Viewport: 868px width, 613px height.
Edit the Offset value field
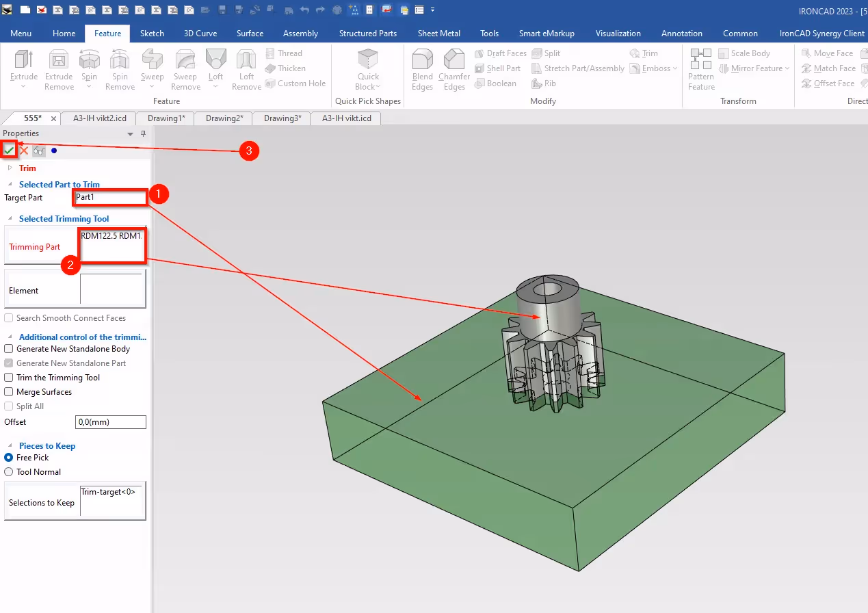click(110, 421)
